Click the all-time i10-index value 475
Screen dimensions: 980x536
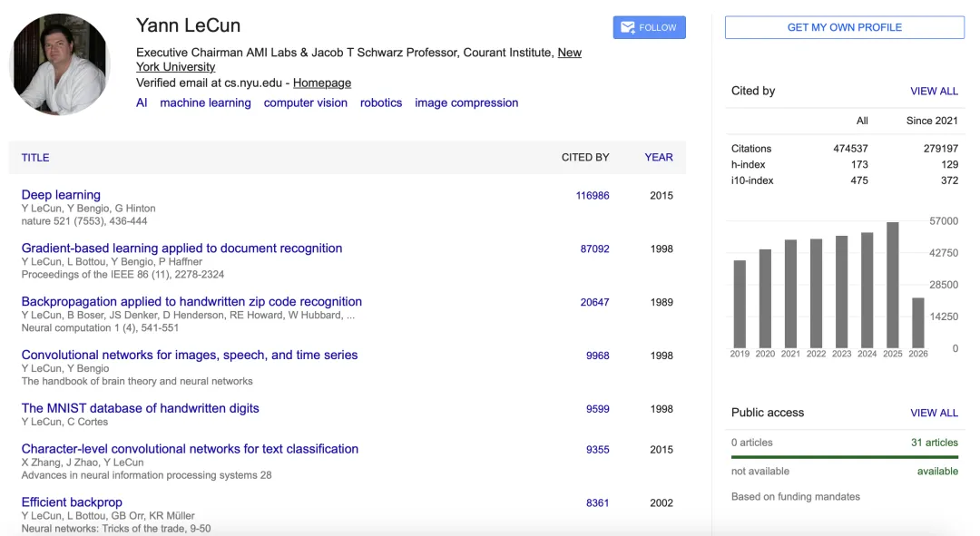pos(859,180)
